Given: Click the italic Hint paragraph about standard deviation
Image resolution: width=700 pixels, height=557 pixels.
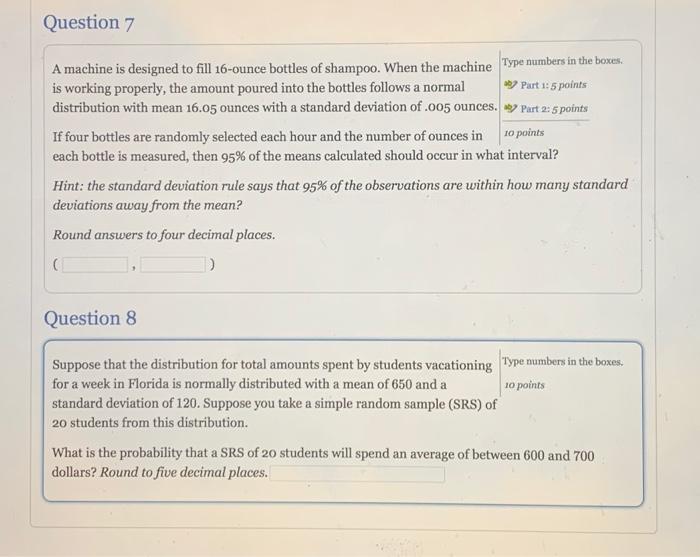Looking at the screenshot, I should (340, 195).
